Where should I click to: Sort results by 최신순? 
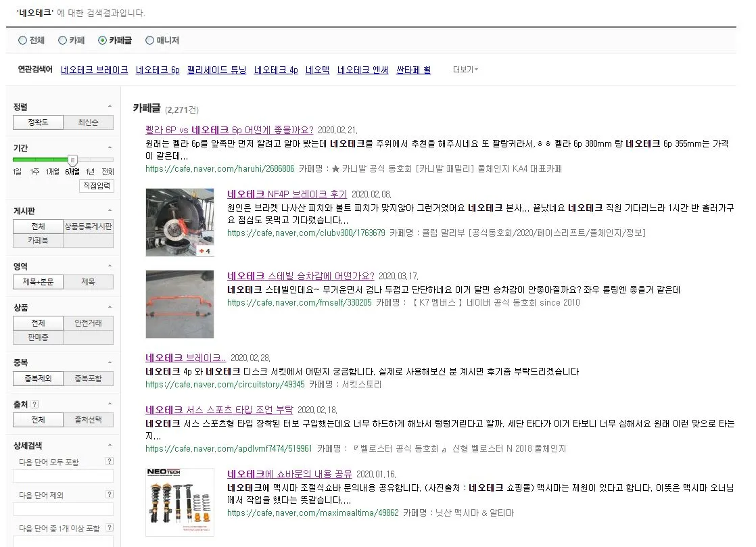tap(88, 122)
